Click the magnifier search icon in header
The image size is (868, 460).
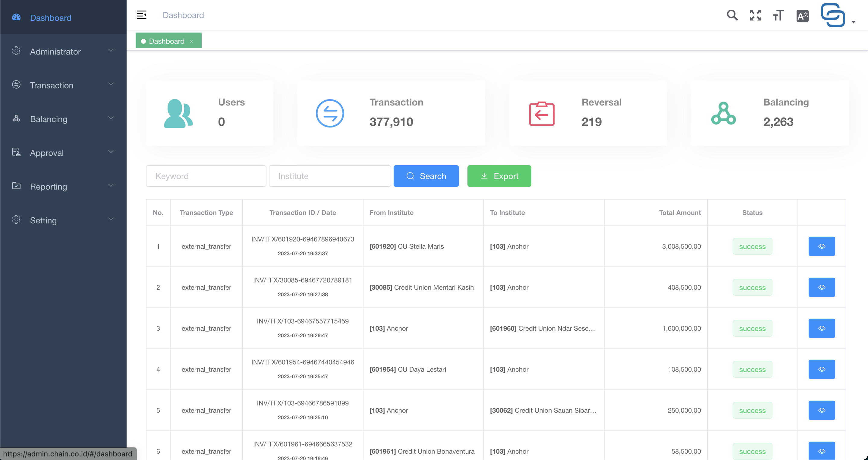732,15
